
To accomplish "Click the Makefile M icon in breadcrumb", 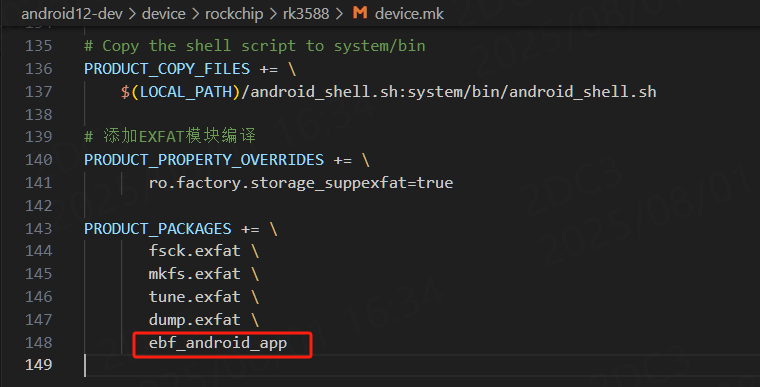I will (x=360, y=13).
